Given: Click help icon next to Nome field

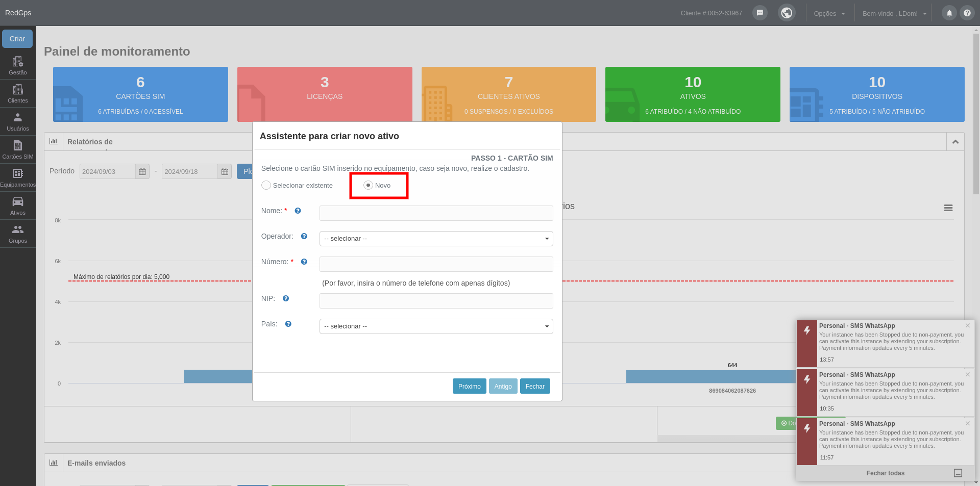Looking at the screenshot, I should coord(298,211).
